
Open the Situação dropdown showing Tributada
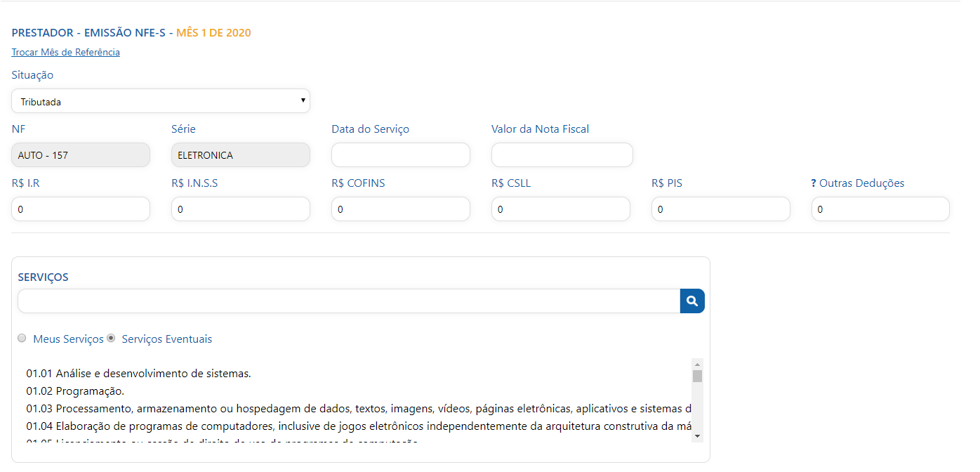[x=161, y=101]
